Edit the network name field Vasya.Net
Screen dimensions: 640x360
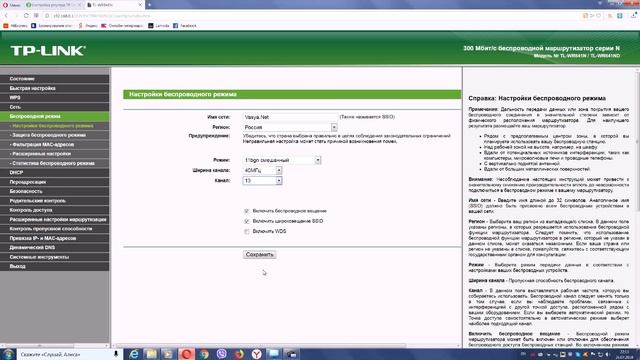pyautogui.click(x=290, y=117)
